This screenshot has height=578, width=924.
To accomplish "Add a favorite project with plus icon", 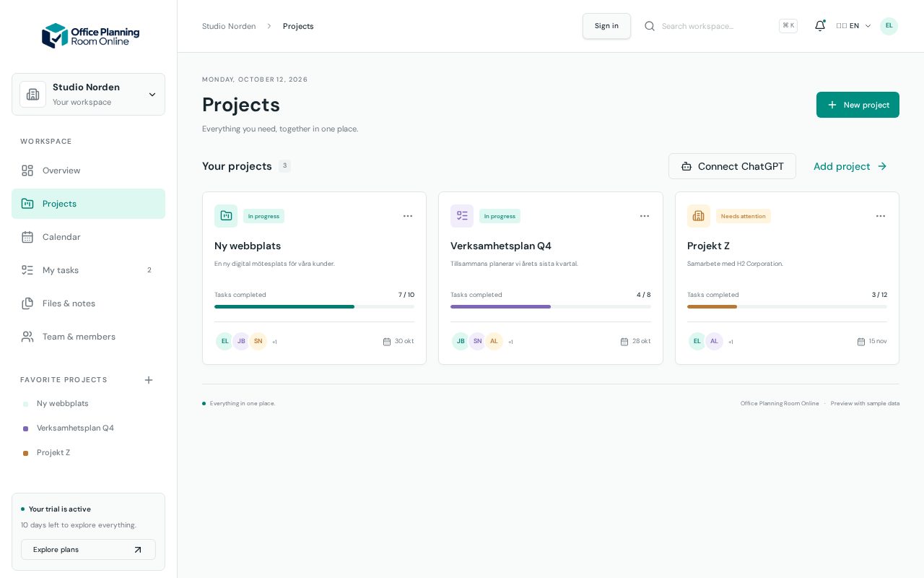I will 149,380.
